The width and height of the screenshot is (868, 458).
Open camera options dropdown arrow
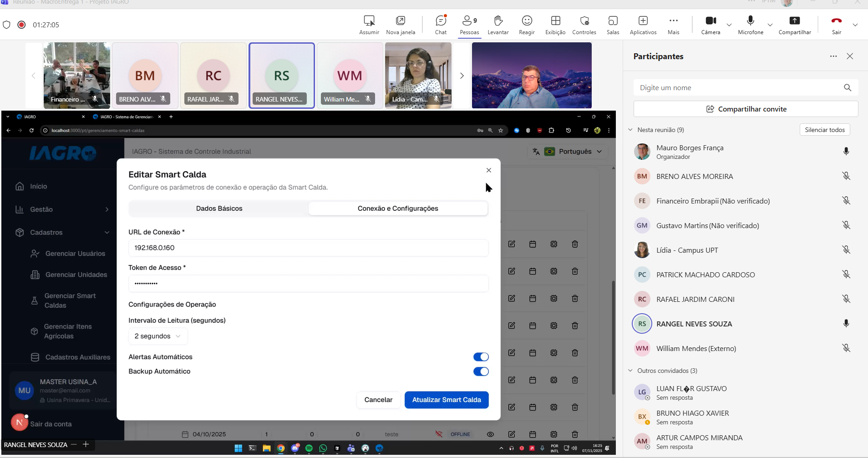(x=729, y=25)
